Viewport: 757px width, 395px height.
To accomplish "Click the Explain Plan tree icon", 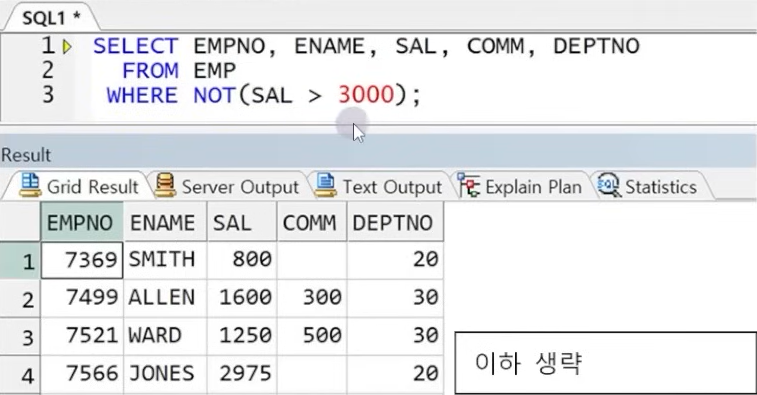I will click(469, 185).
